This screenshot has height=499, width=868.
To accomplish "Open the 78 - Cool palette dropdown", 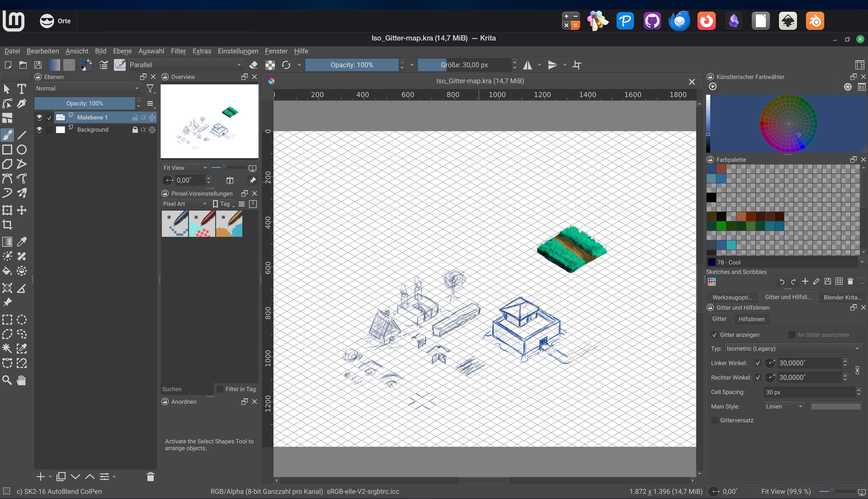I will pyautogui.click(x=786, y=262).
